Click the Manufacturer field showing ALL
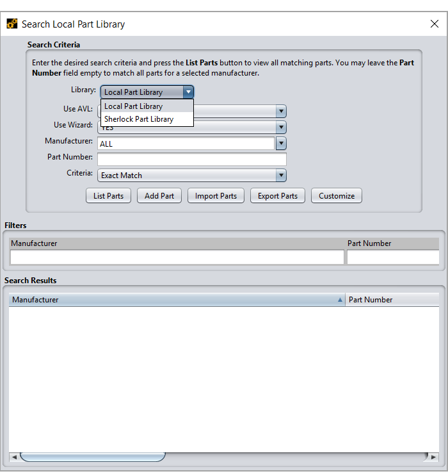 [186, 144]
